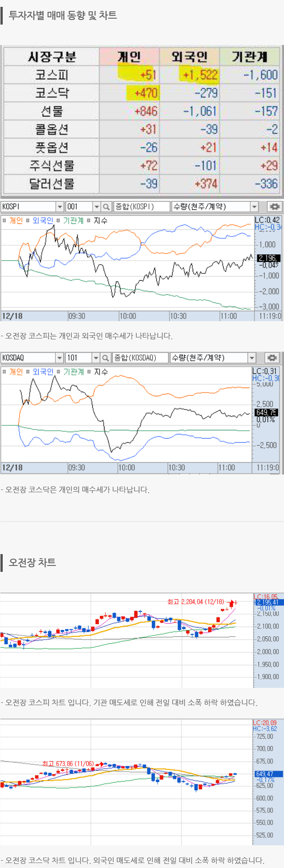Toggle 개인 legend marker in KOSPI chart
The height and width of the screenshot is (868, 284).
coord(5,221)
